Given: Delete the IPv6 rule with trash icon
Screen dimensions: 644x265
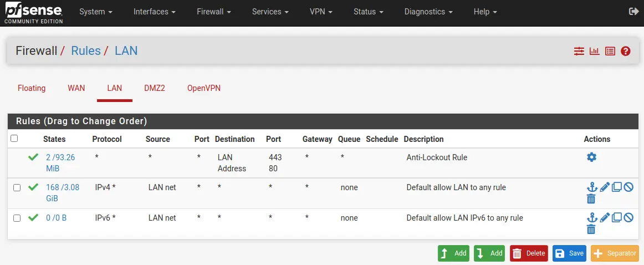Looking at the screenshot, I should (591, 230).
